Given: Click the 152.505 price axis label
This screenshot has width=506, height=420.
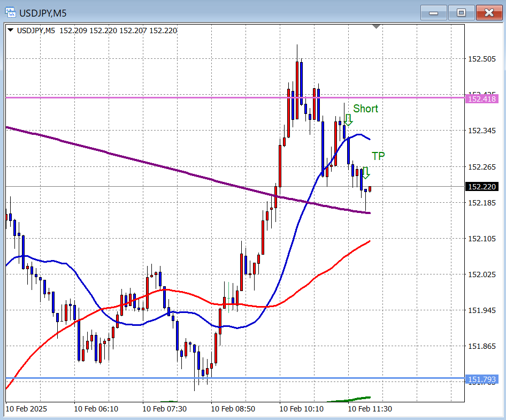Looking at the screenshot, I should (x=481, y=59).
